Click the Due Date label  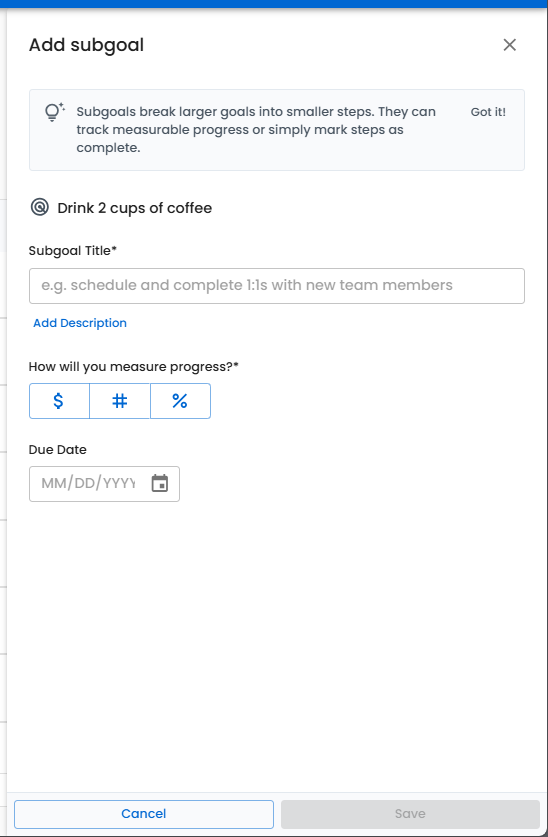[x=58, y=449]
